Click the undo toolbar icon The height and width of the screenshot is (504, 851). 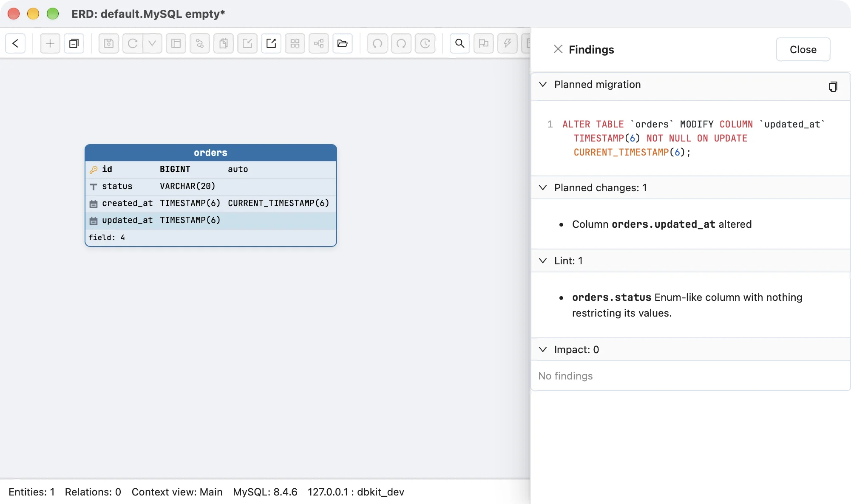(x=377, y=43)
